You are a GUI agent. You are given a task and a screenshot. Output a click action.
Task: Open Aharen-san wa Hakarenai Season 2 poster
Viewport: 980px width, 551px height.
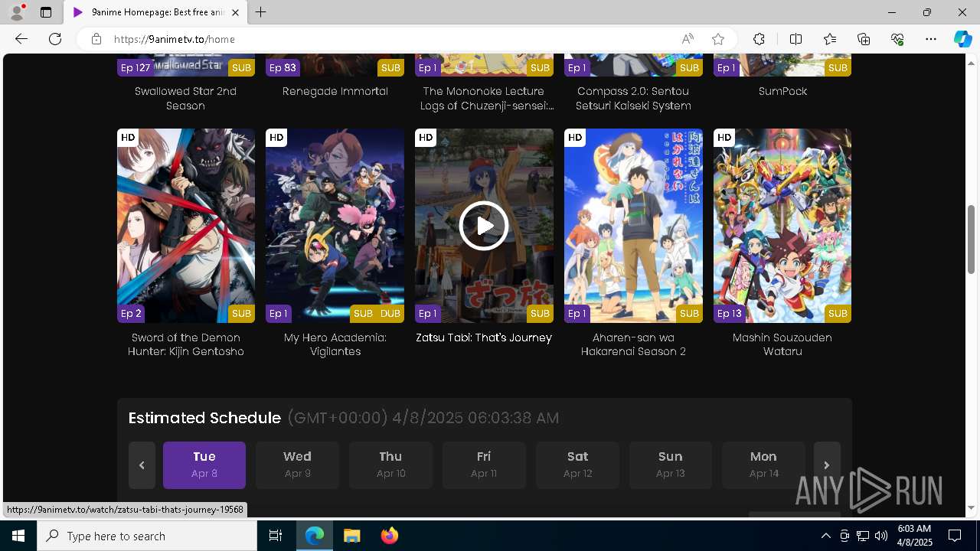[633, 226]
